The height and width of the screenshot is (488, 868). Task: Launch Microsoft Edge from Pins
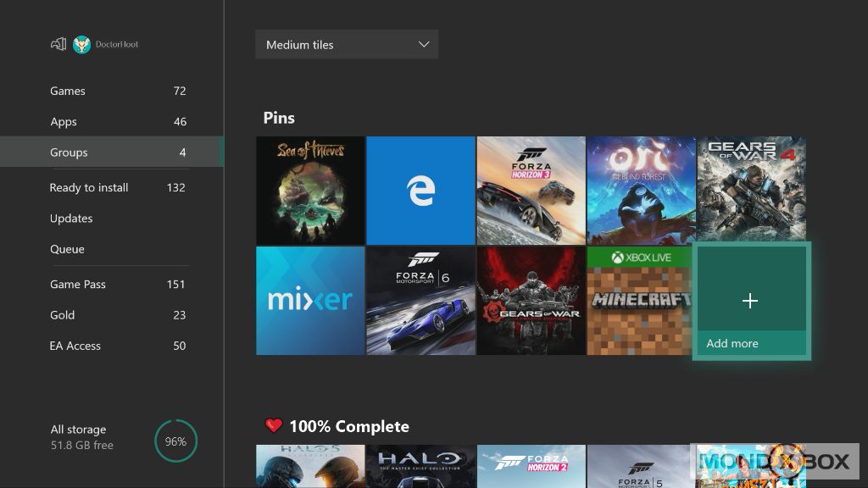[420, 191]
